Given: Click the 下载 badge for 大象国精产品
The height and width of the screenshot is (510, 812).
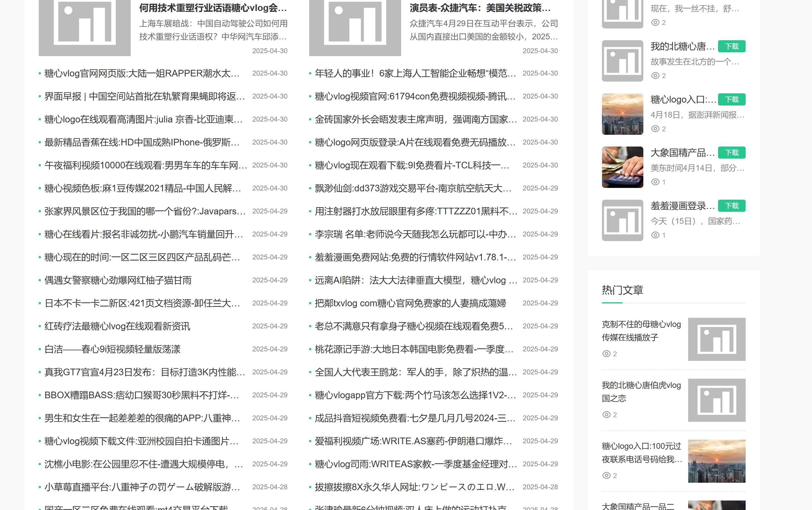Looking at the screenshot, I should point(732,153).
